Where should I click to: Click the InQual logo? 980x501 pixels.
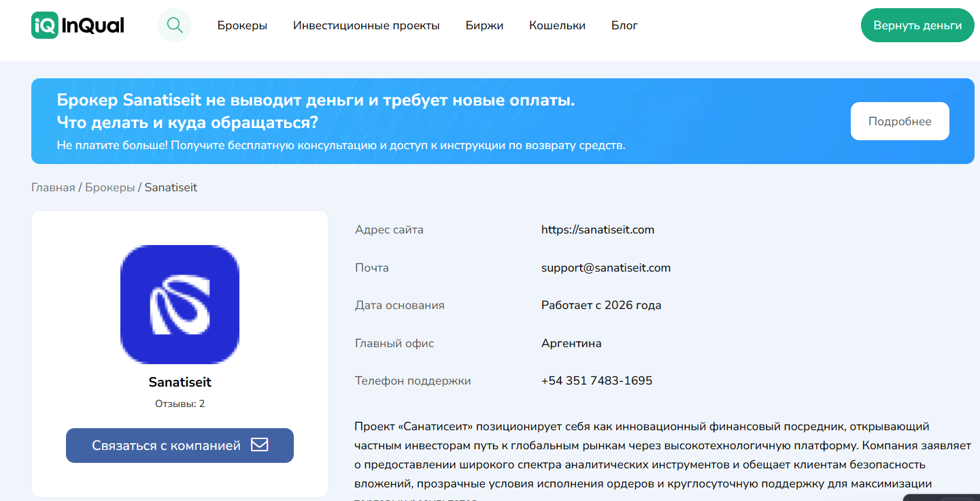(x=78, y=25)
